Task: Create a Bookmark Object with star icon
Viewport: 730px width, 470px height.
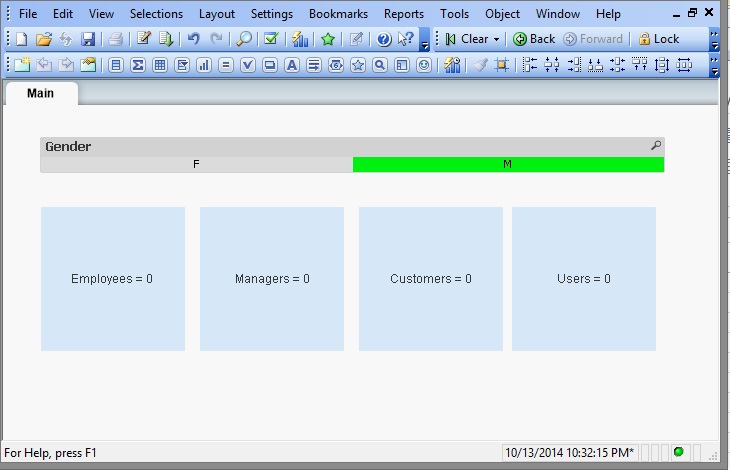Action: tap(358, 65)
